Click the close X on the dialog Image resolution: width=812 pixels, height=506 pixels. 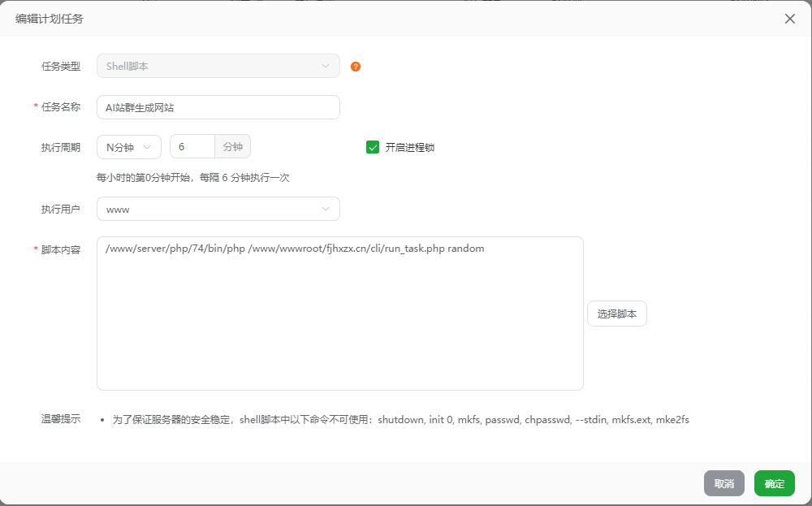(x=789, y=18)
